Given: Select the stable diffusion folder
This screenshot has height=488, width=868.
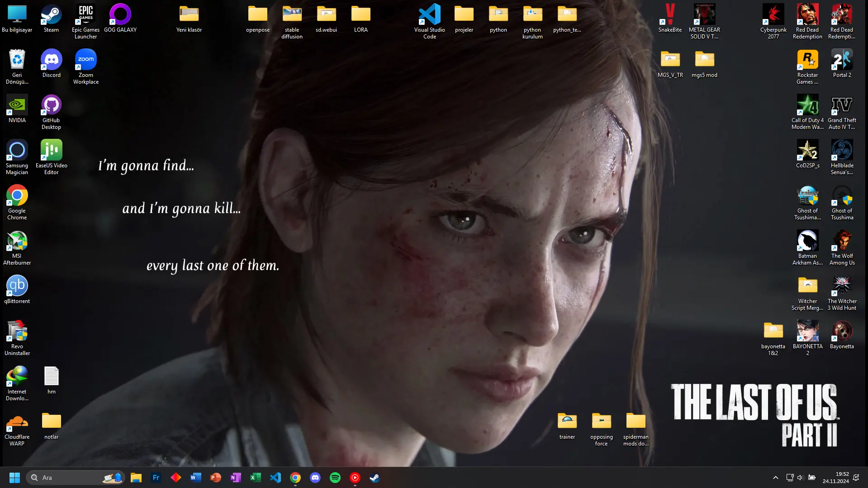Looking at the screenshot, I should [292, 22].
